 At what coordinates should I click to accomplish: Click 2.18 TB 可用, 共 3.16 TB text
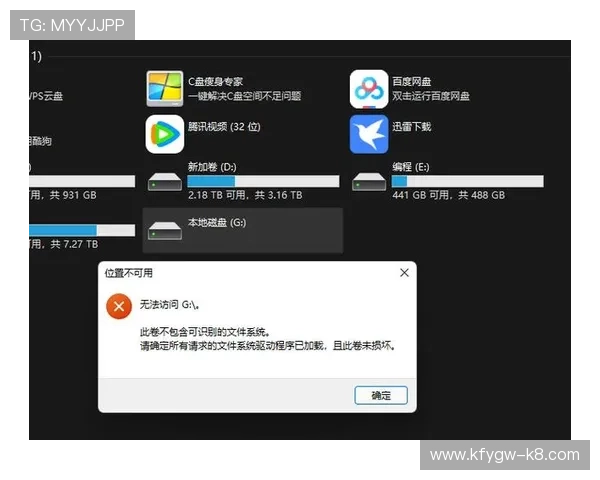click(x=245, y=195)
